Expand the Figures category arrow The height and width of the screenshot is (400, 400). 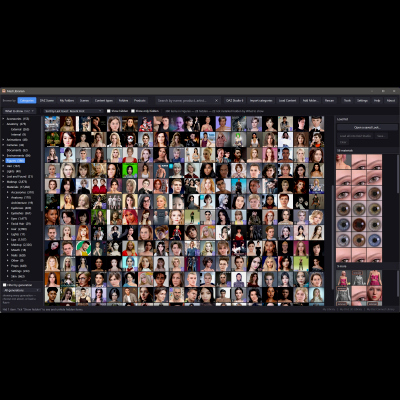pos(4,161)
